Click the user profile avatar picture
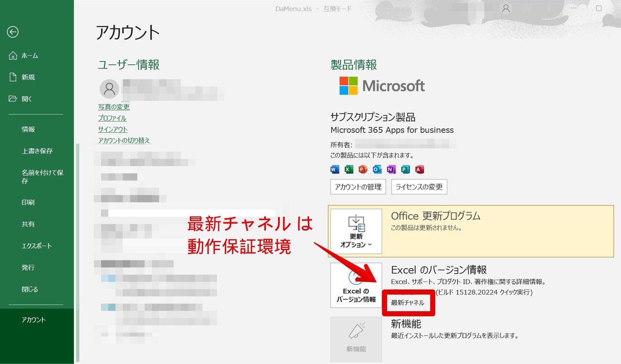The width and height of the screenshot is (621, 364). (x=110, y=89)
